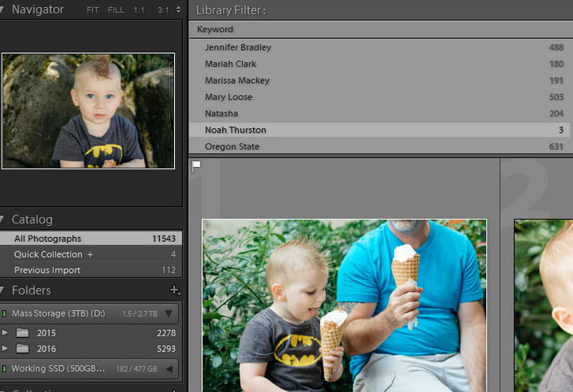Click the 2278 count of folder 2015
This screenshot has width=573, height=392.
[166, 333]
